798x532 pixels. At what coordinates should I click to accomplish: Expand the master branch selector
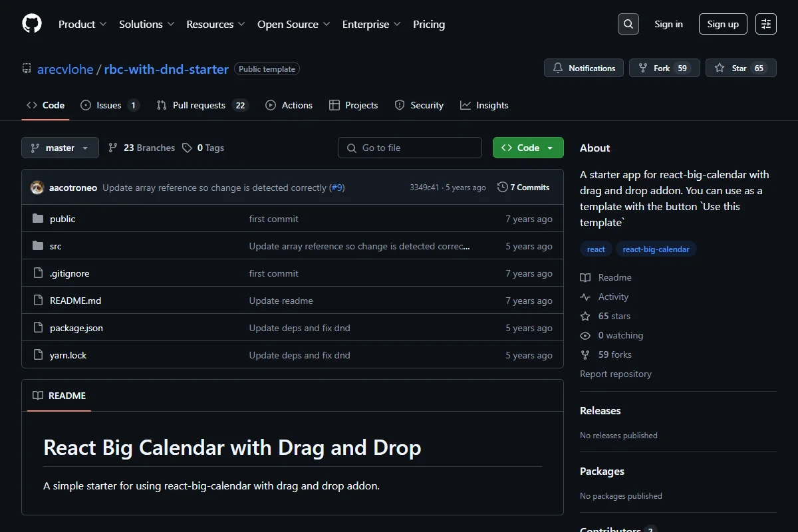coord(60,148)
